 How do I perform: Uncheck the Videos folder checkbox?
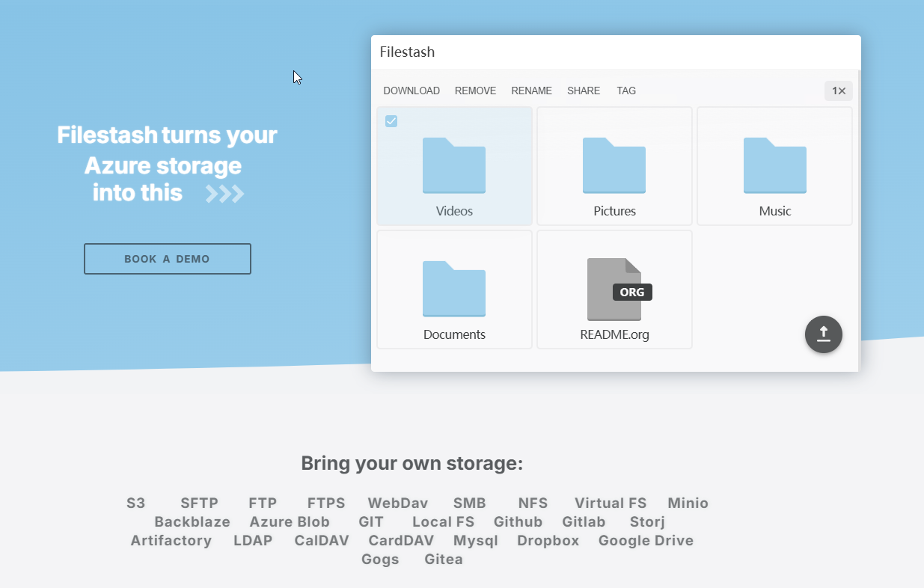(x=391, y=121)
